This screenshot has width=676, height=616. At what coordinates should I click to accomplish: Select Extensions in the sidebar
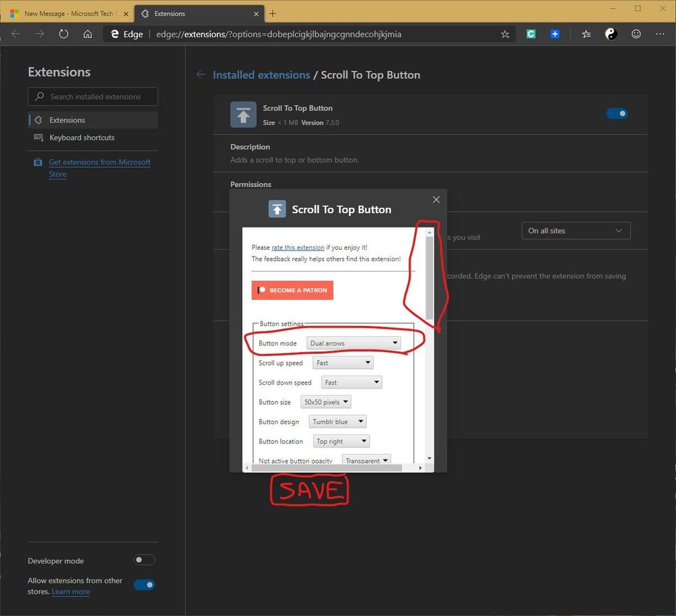[93, 120]
